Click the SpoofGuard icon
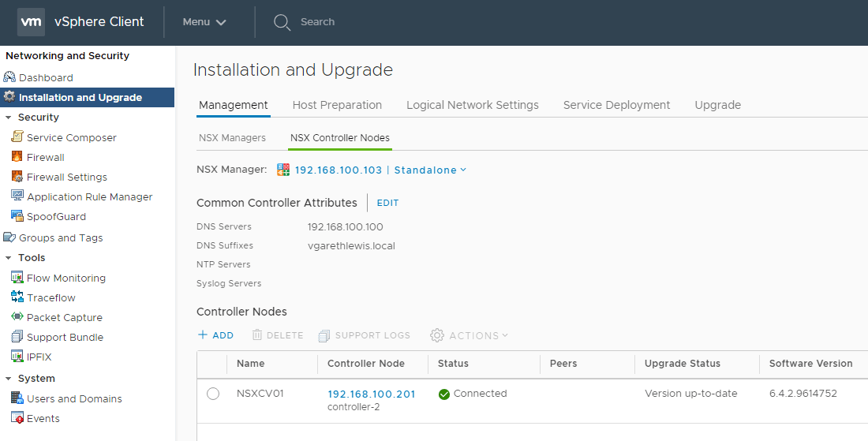 17,216
